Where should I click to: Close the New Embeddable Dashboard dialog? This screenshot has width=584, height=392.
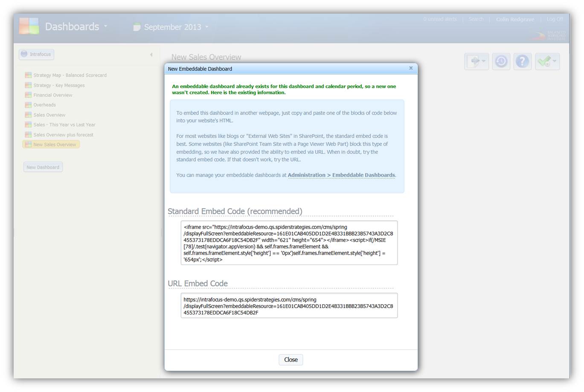[291, 360]
